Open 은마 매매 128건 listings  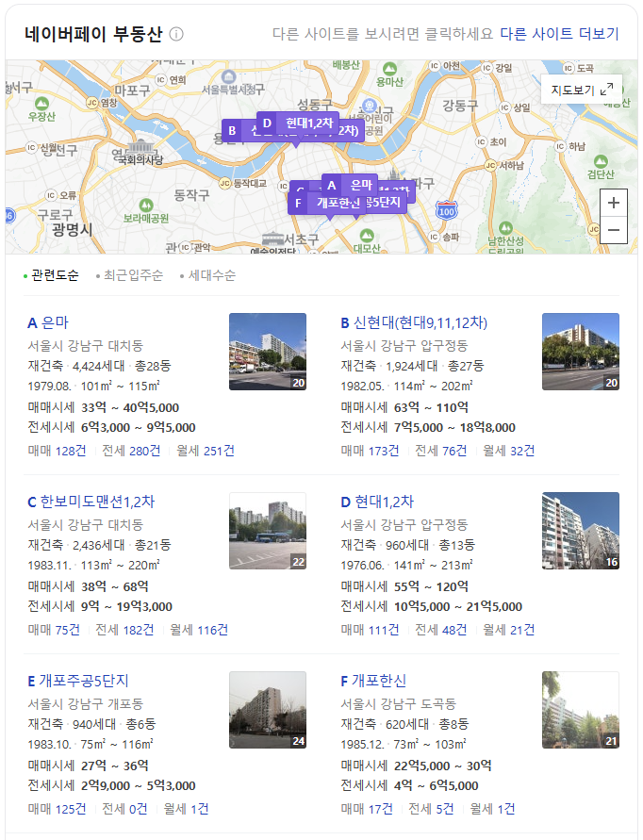point(57,451)
